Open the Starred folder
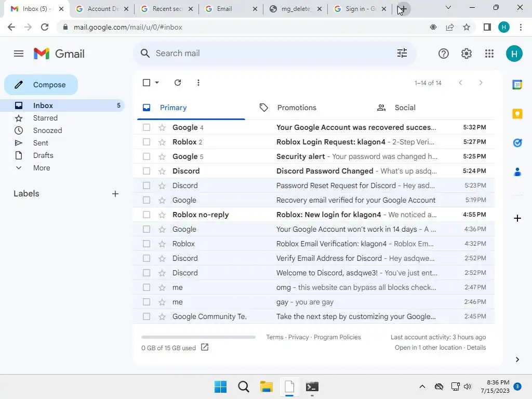Viewport: 532px width, 399px height. 45,118
